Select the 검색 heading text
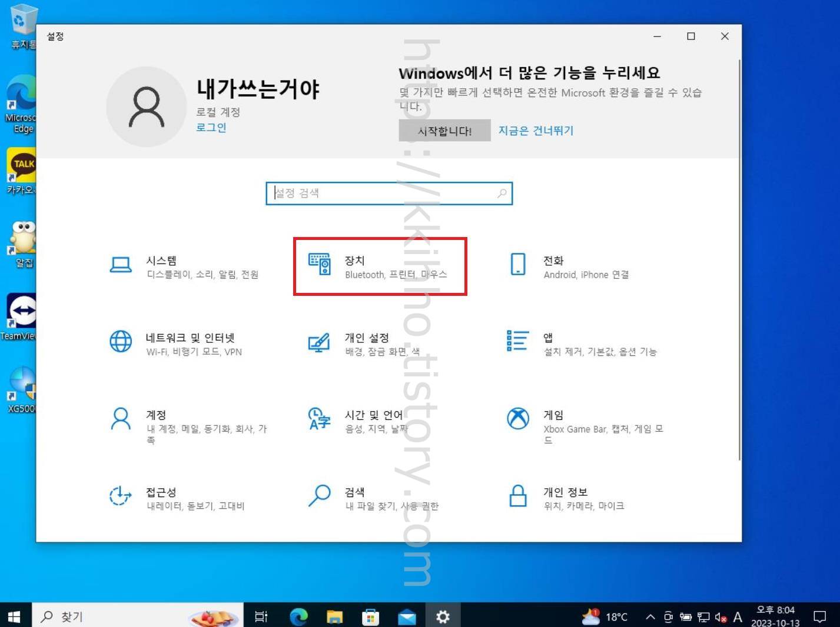840x627 pixels. [x=355, y=492]
